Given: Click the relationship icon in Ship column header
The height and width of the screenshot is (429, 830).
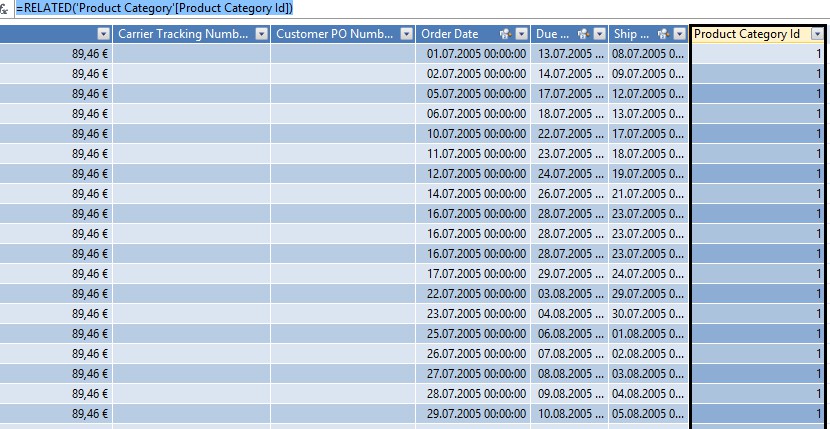Looking at the screenshot, I should [x=662, y=34].
